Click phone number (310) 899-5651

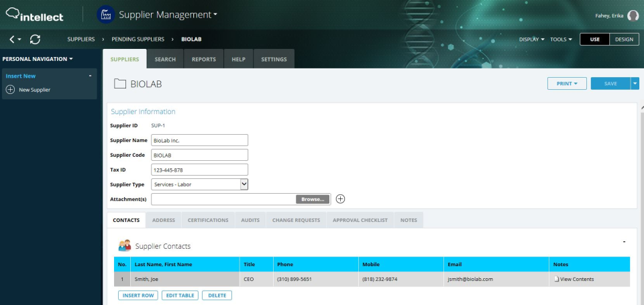pyautogui.click(x=294, y=279)
